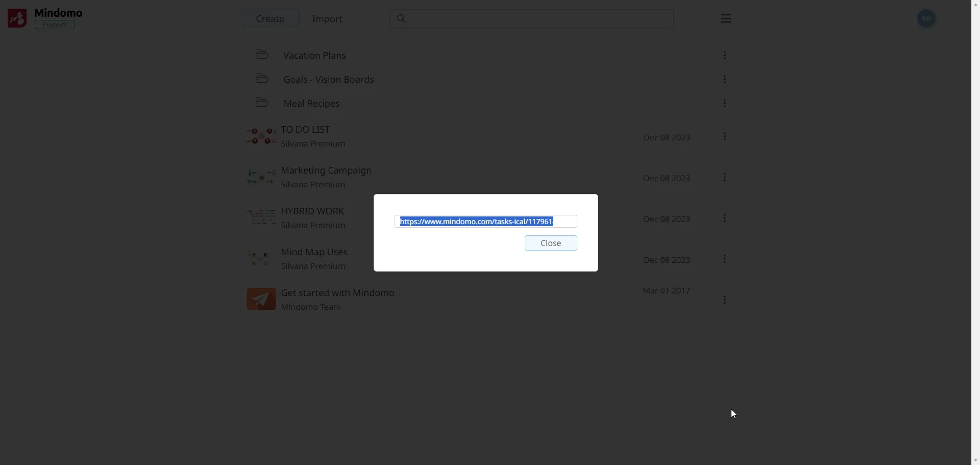Screen dimensions: 980x465
Task: Open the hamburger menu icon
Action: 726,19
